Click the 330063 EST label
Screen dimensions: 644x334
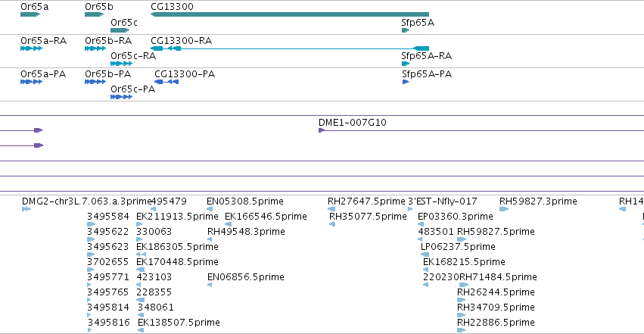pos(154,232)
